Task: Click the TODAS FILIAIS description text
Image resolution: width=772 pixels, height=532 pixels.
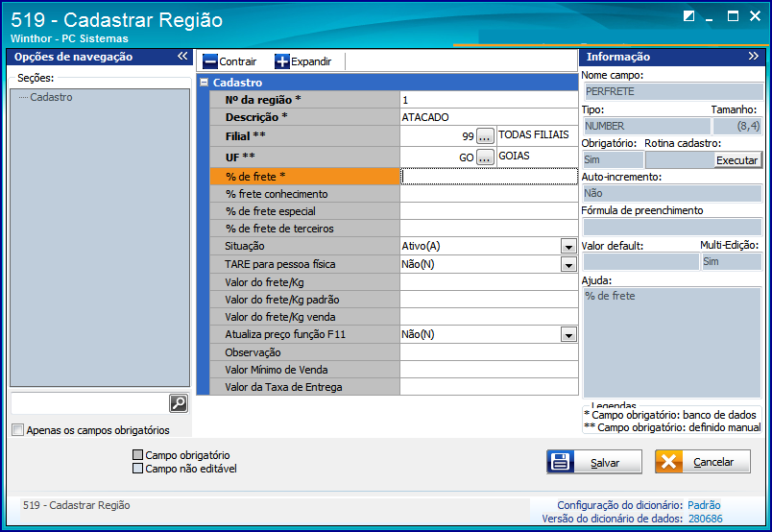Action: tap(534, 134)
